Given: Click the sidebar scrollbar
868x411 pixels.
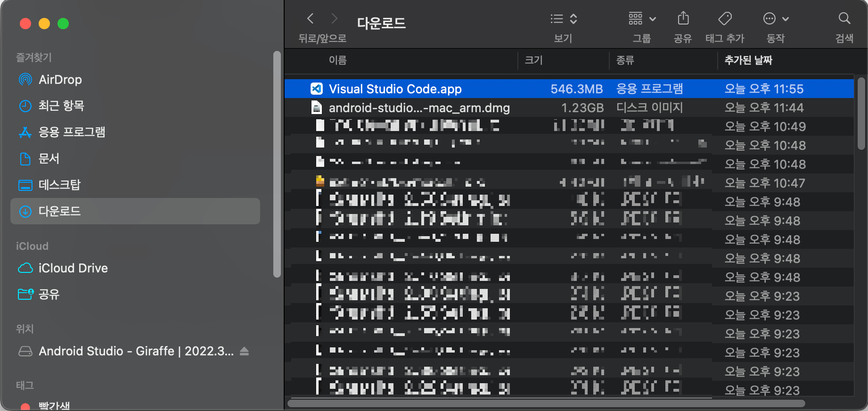Looking at the screenshot, I should click(277, 164).
